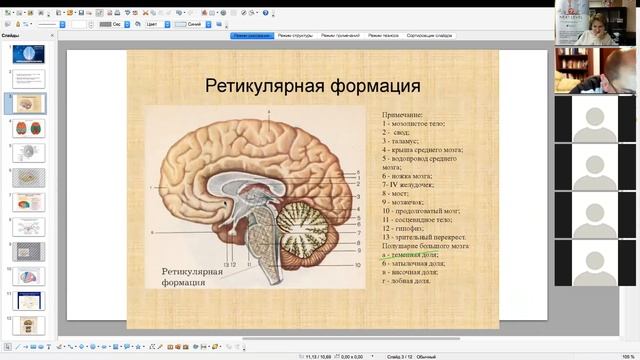Select the Line tool in drawing toolbar
The width and height of the screenshot is (640, 360).
click(18, 347)
